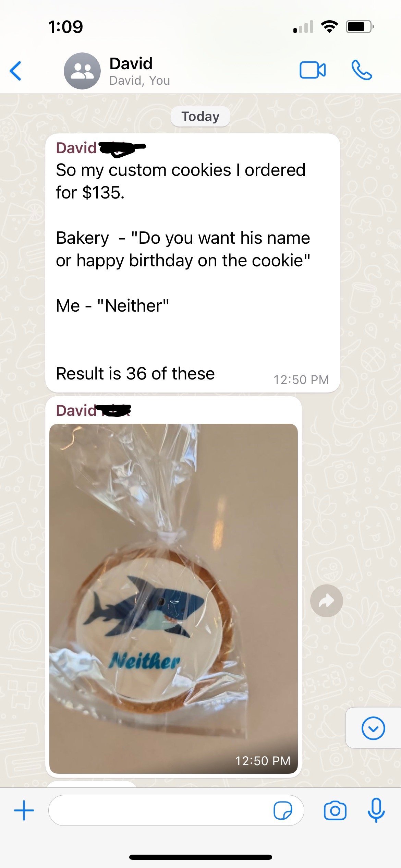
Task: Tap the Today date label
Action: [x=200, y=117]
